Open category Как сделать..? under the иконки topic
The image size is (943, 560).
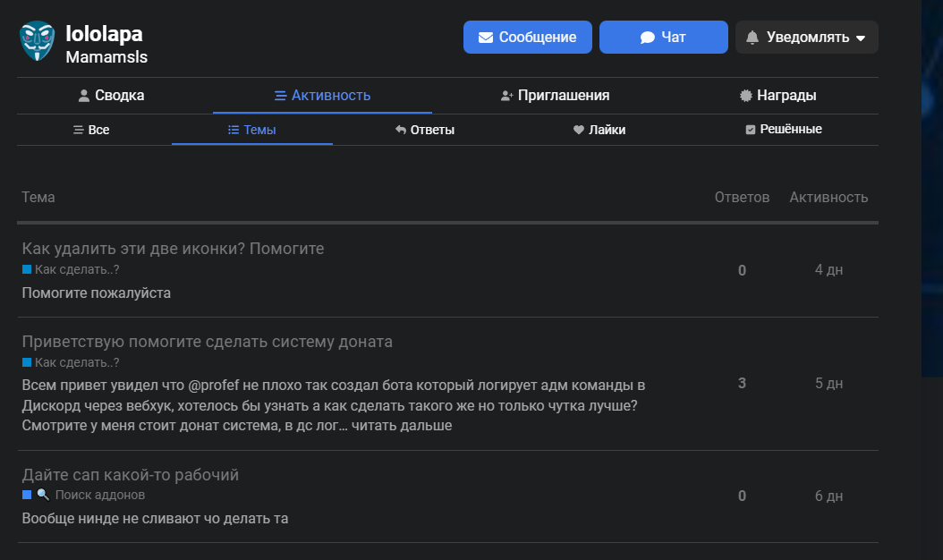coord(71,269)
